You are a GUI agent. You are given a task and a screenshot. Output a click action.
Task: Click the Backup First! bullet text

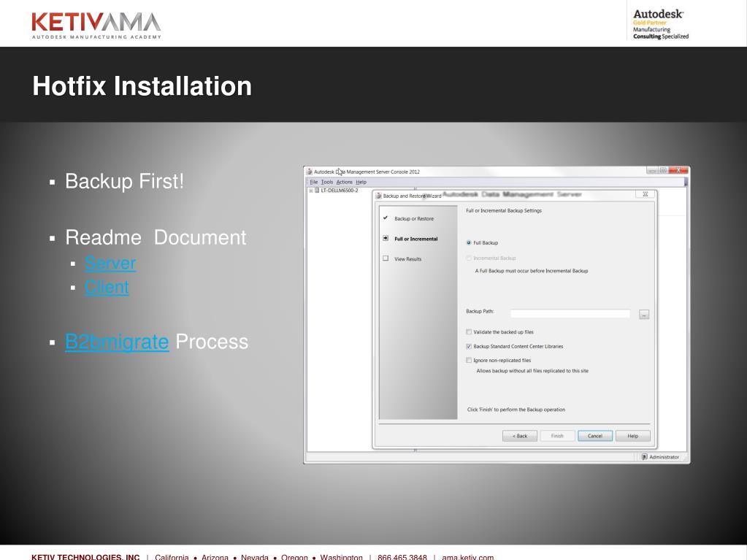pos(124,181)
